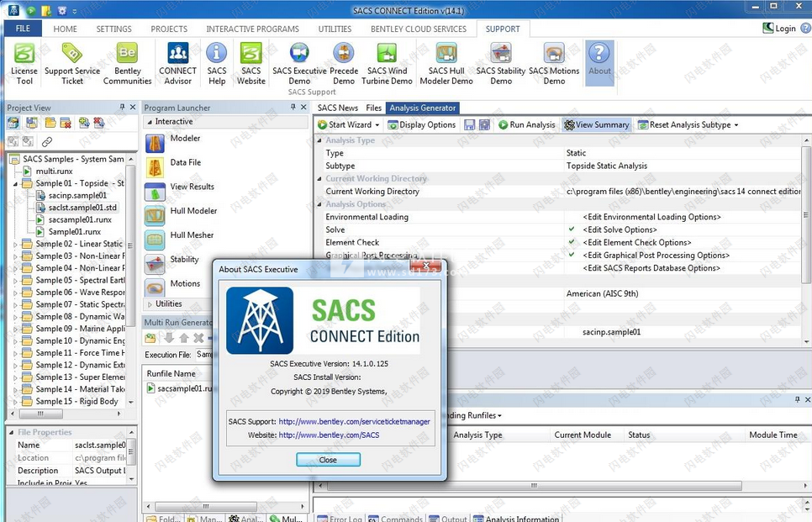Collapse the Analysis Type section
The width and height of the screenshot is (812, 522).
coord(319,140)
